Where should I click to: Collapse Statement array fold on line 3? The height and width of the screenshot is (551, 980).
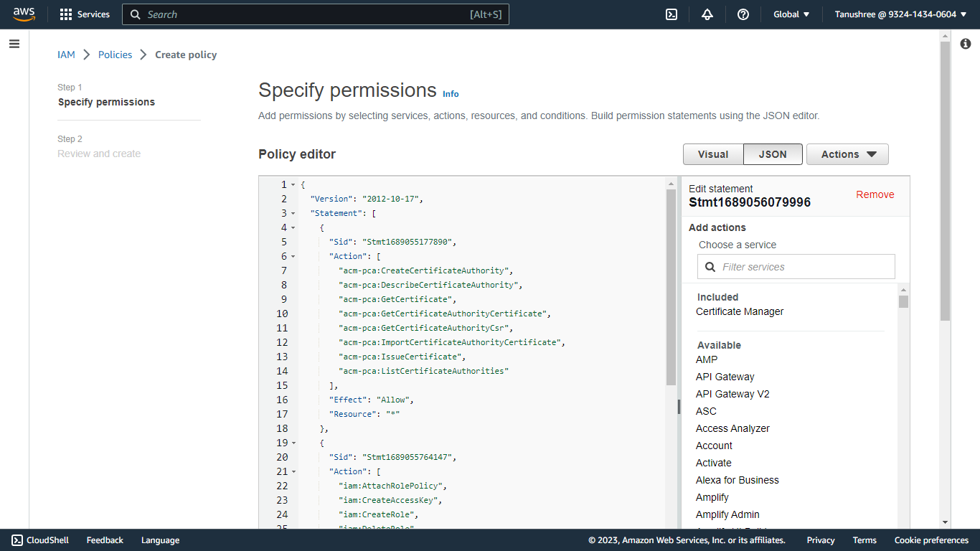coord(293,214)
